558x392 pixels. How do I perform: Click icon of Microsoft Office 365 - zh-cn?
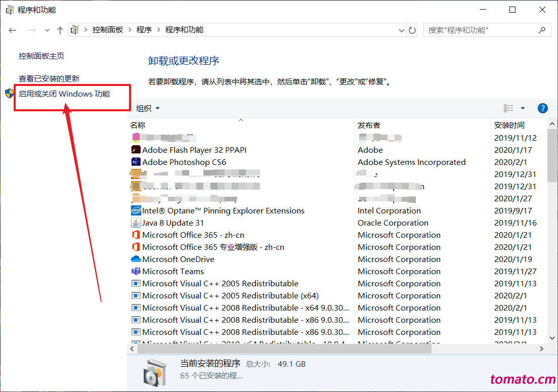pyautogui.click(x=136, y=235)
